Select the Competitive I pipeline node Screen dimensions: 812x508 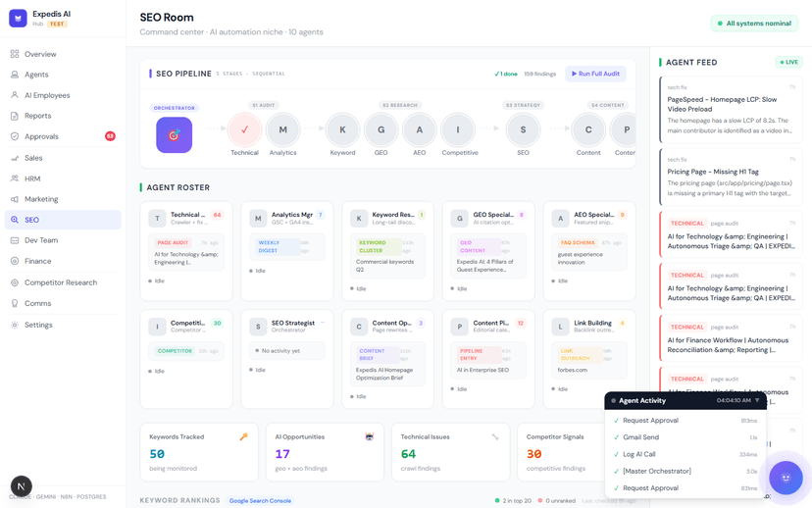(458, 130)
